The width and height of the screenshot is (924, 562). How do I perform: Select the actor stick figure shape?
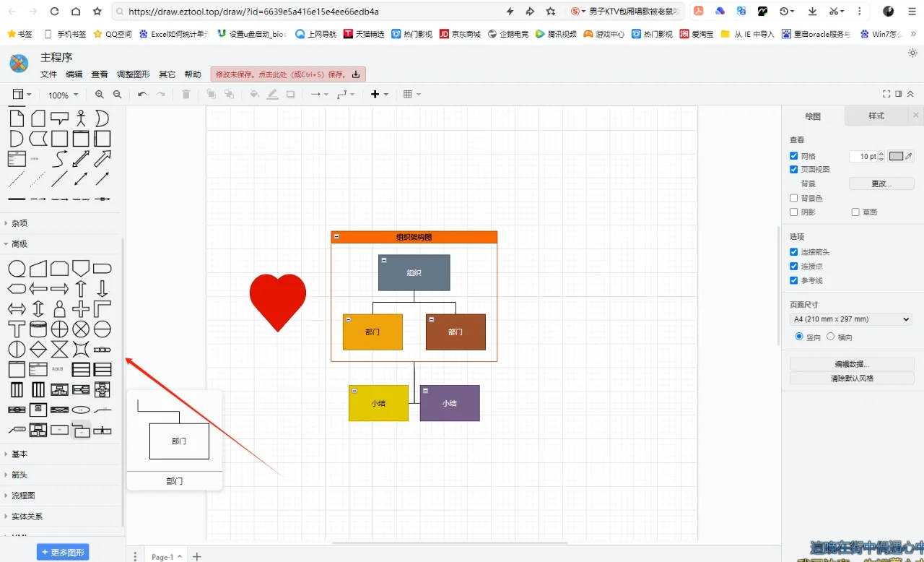click(x=81, y=118)
